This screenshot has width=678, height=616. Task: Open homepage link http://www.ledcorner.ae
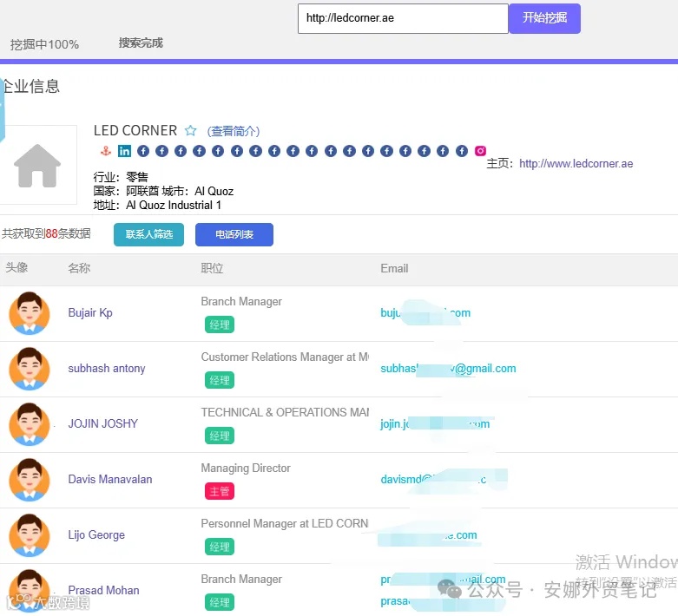click(576, 163)
